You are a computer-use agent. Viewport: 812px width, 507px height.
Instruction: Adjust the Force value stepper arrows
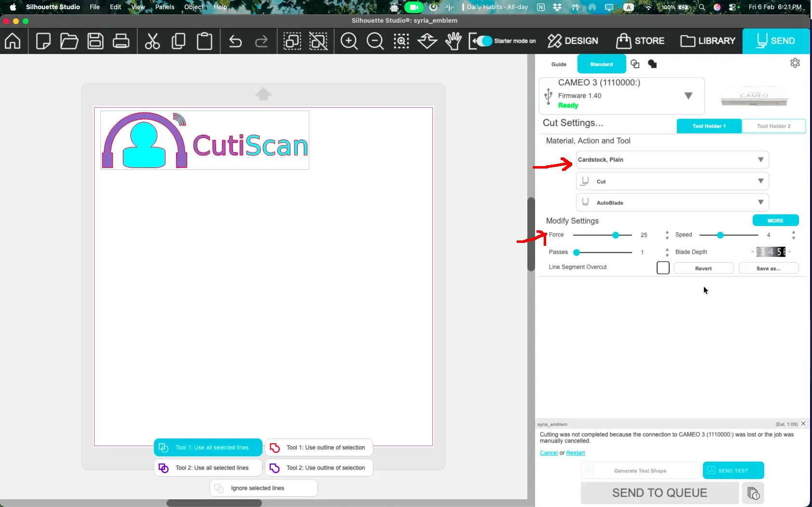[667, 235]
